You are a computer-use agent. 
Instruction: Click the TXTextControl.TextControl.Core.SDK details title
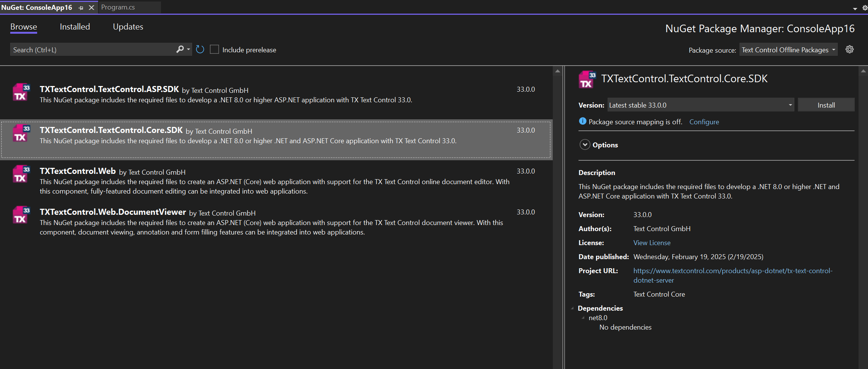(x=684, y=79)
